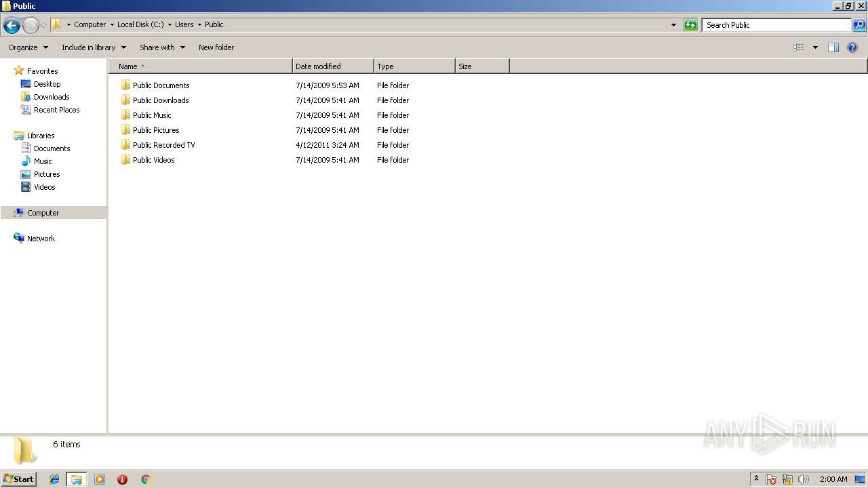Image resolution: width=868 pixels, height=488 pixels.
Task: Click the 2:00 AM taskbar clock
Action: pyautogui.click(x=833, y=479)
